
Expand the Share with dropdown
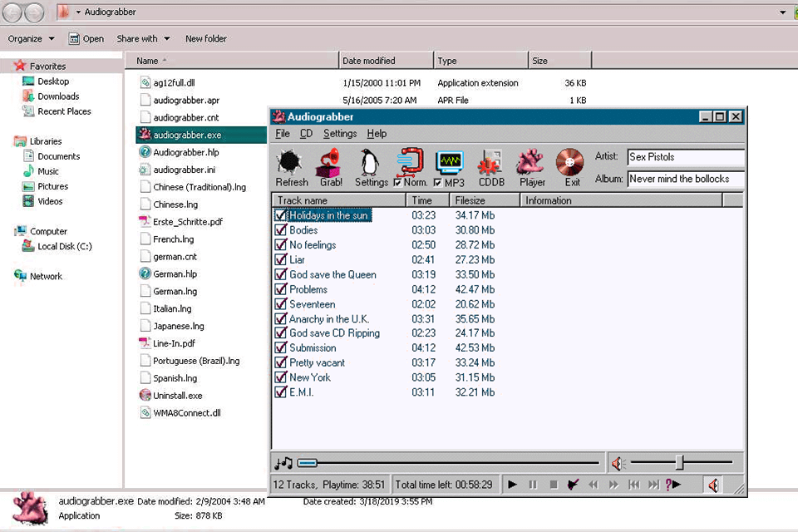[143, 39]
